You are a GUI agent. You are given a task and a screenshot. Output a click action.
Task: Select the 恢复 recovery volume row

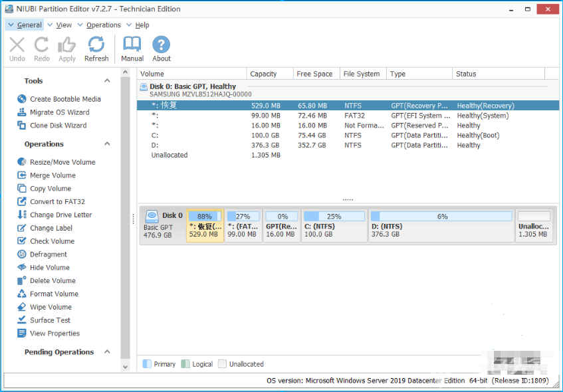[348, 106]
